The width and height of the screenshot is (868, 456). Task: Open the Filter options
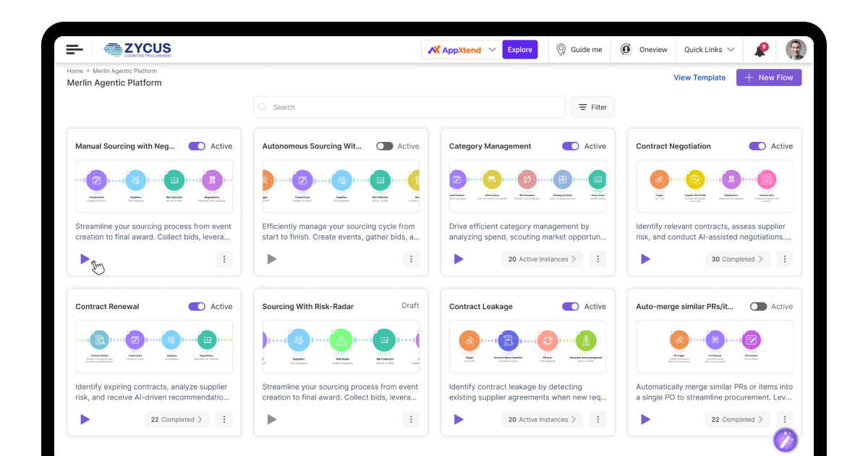pyautogui.click(x=592, y=107)
